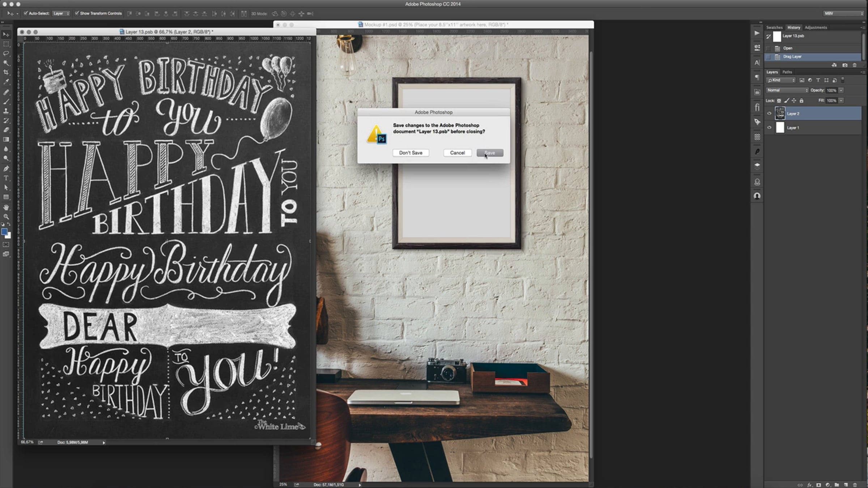Open the Kind filter dropdown
The image size is (868, 488).
tap(781, 80)
